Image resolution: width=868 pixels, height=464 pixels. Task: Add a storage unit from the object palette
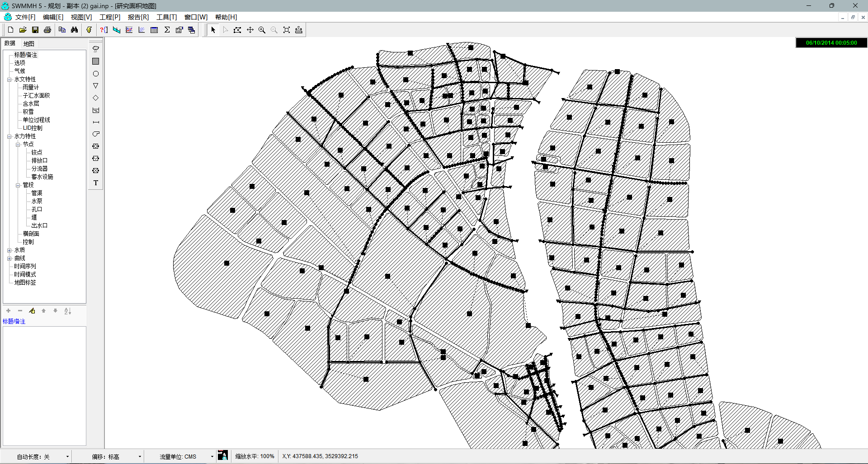click(96, 110)
